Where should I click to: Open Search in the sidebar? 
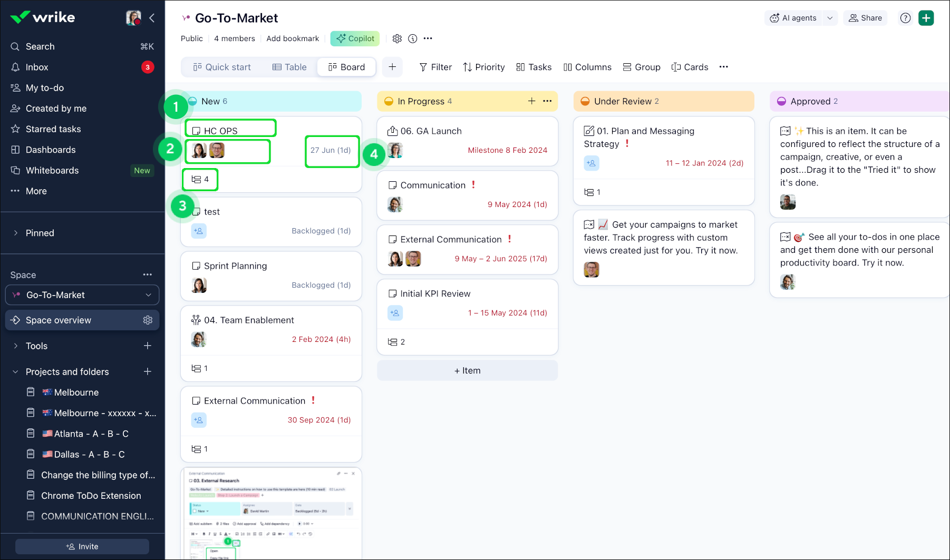(82, 46)
